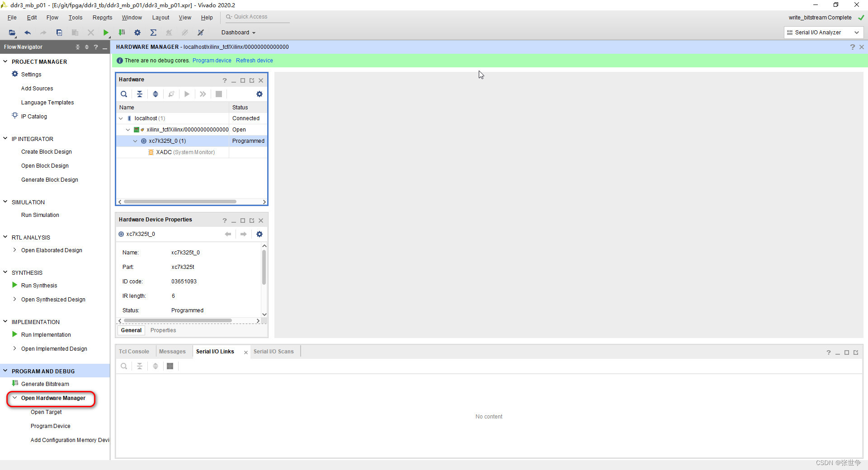Open Hardware panel settings gear

tap(259, 94)
